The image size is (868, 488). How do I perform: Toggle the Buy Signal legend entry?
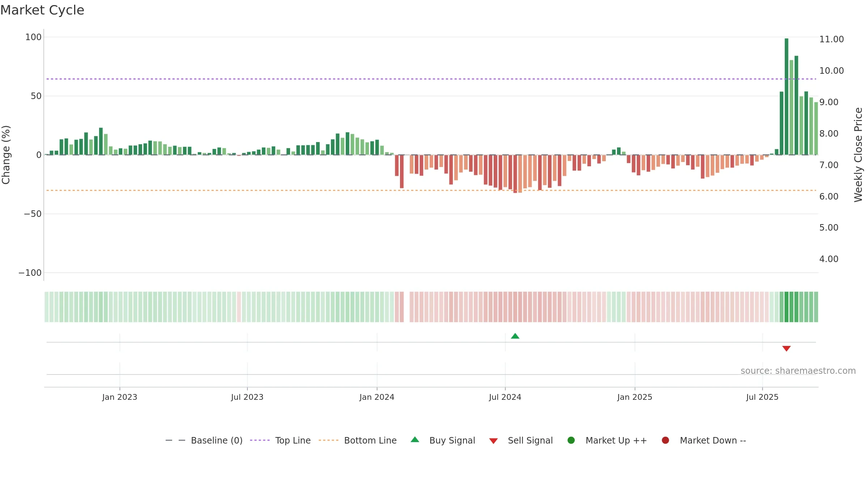(x=443, y=440)
